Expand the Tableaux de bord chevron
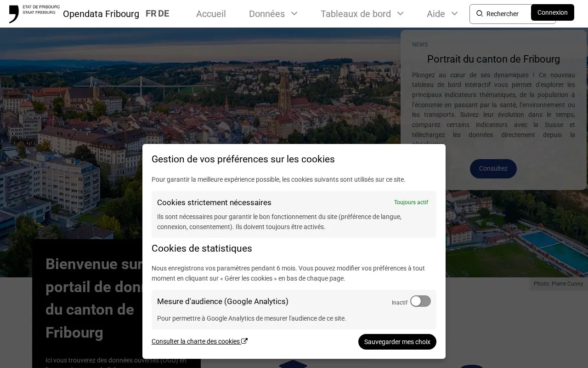Viewport: 588px width, 368px height. click(x=401, y=13)
